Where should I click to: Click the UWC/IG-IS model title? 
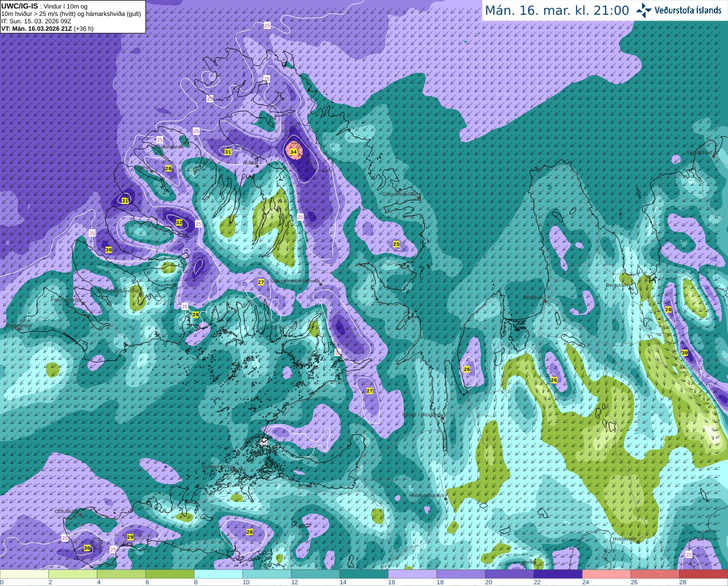click(x=20, y=6)
